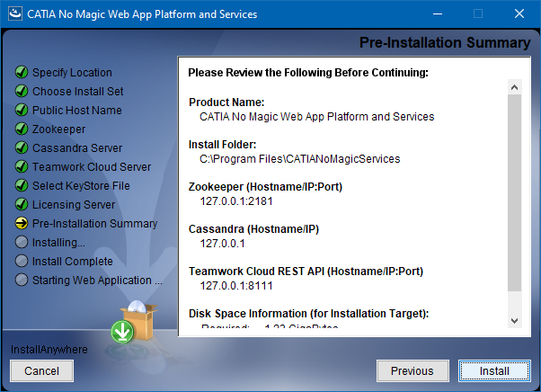Minimize the installer window
This screenshot has width=541, height=392.
[437, 14]
